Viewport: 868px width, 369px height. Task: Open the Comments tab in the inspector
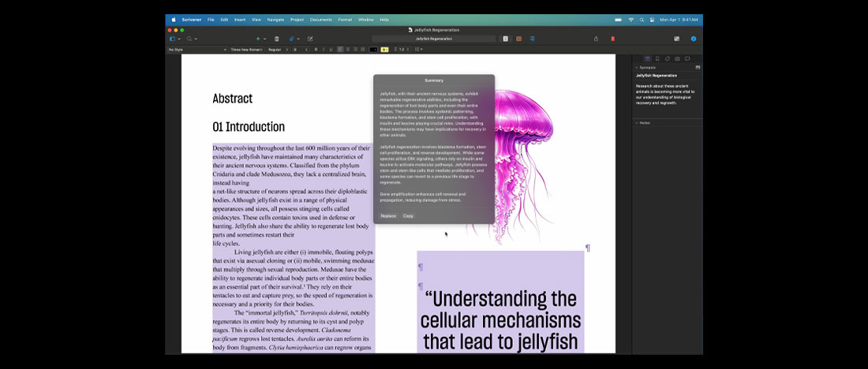click(687, 58)
